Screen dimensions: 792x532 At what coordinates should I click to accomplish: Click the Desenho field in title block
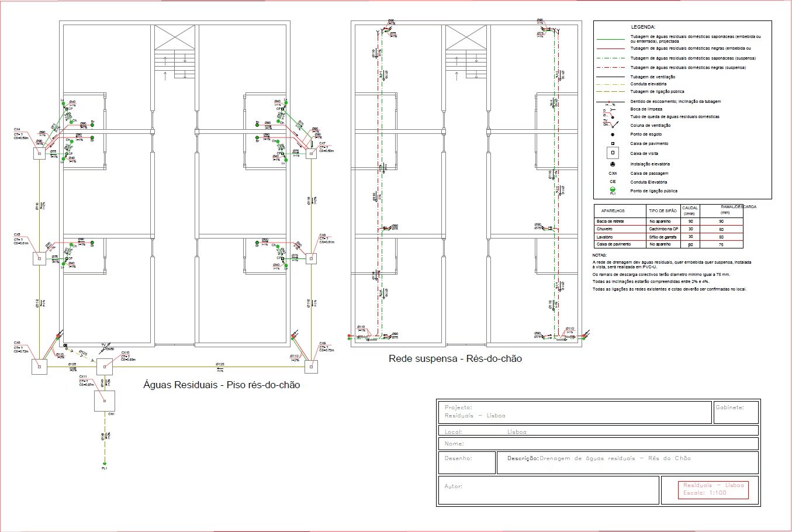466,462
